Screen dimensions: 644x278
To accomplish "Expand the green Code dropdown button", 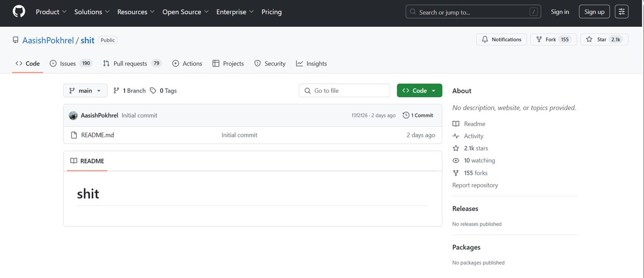I will click(420, 91).
